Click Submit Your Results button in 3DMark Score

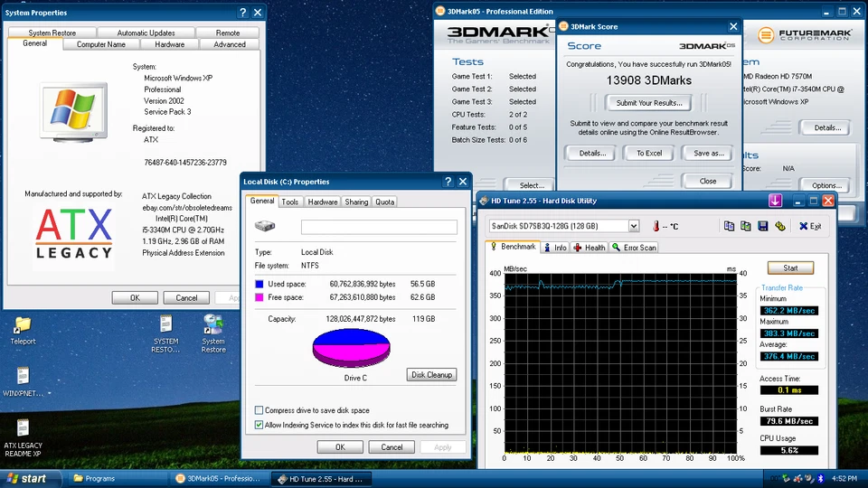click(649, 103)
